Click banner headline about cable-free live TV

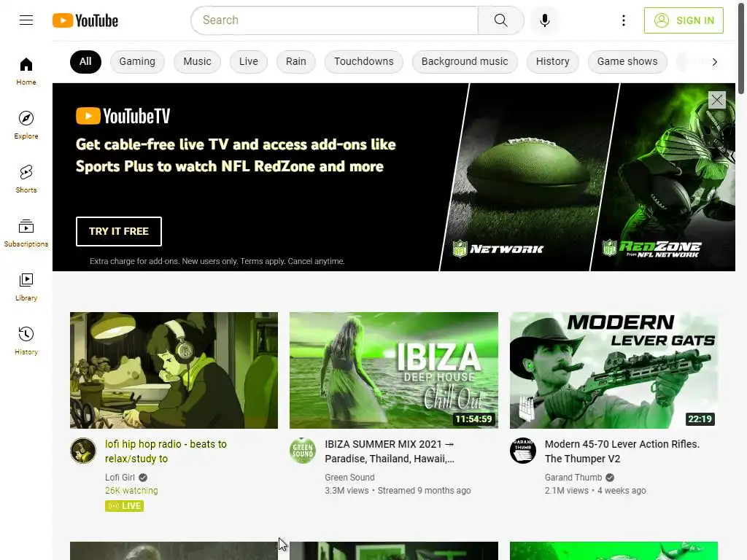[x=236, y=155]
